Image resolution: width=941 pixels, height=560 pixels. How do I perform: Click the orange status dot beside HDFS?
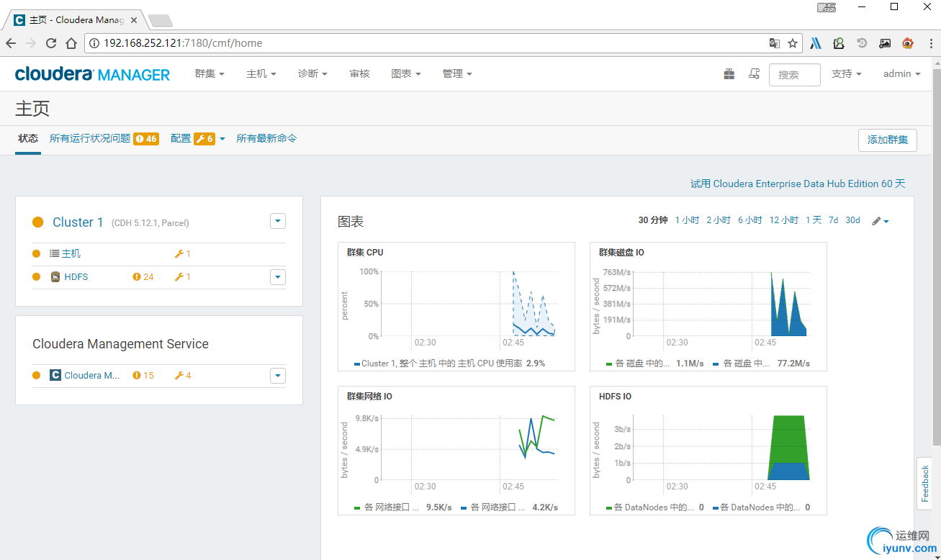[x=36, y=277]
